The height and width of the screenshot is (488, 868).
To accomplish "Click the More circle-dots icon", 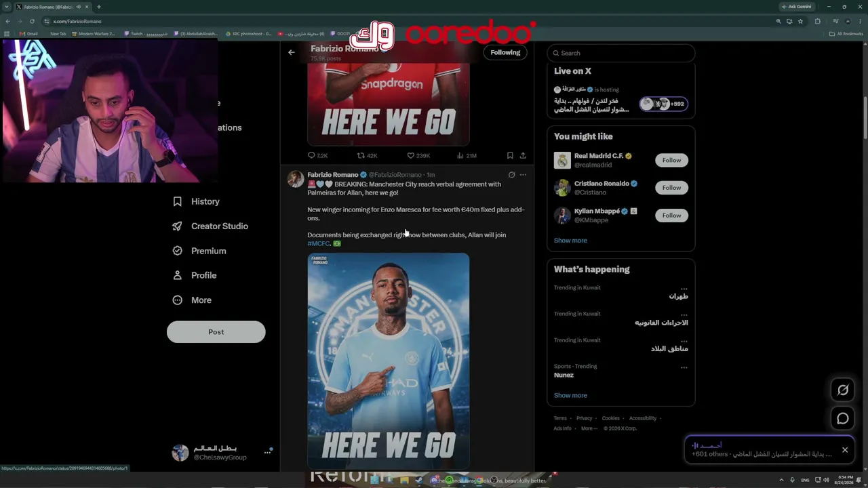I will [x=178, y=300].
